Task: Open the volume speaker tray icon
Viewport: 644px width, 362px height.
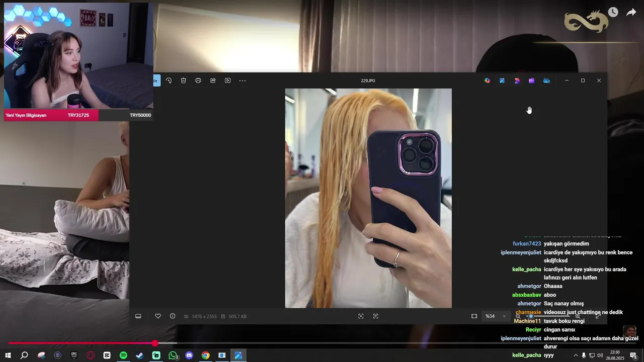Action: coord(600,355)
